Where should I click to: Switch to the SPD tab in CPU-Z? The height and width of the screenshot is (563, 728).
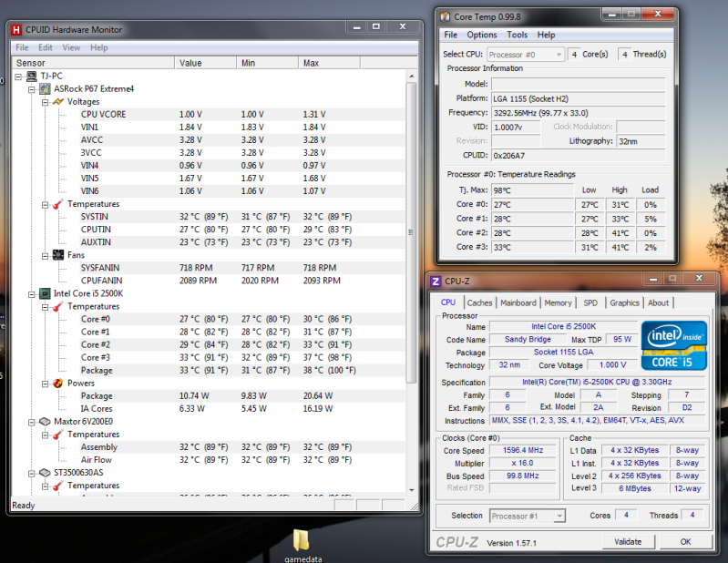pos(590,303)
